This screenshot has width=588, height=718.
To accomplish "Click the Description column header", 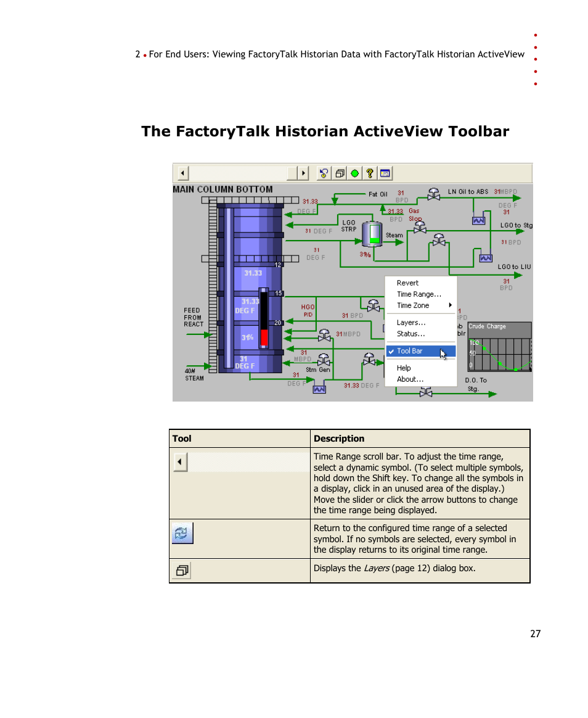I will point(339,439).
